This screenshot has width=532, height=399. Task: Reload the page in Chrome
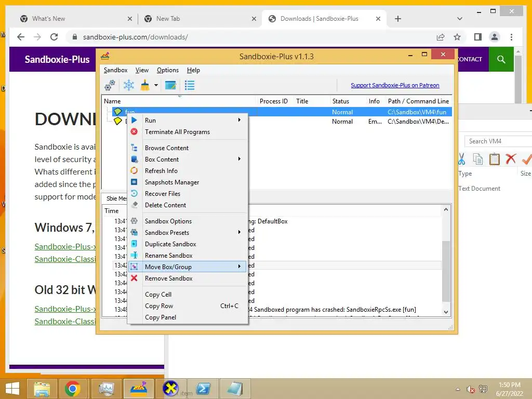[x=54, y=37]
